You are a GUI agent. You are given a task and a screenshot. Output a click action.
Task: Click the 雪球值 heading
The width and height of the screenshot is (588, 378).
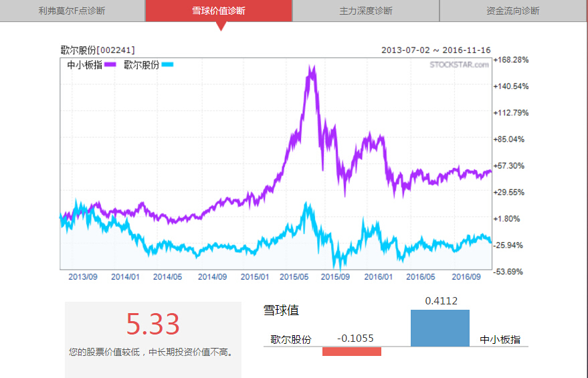pyautogui.click(x=281, y=310)
